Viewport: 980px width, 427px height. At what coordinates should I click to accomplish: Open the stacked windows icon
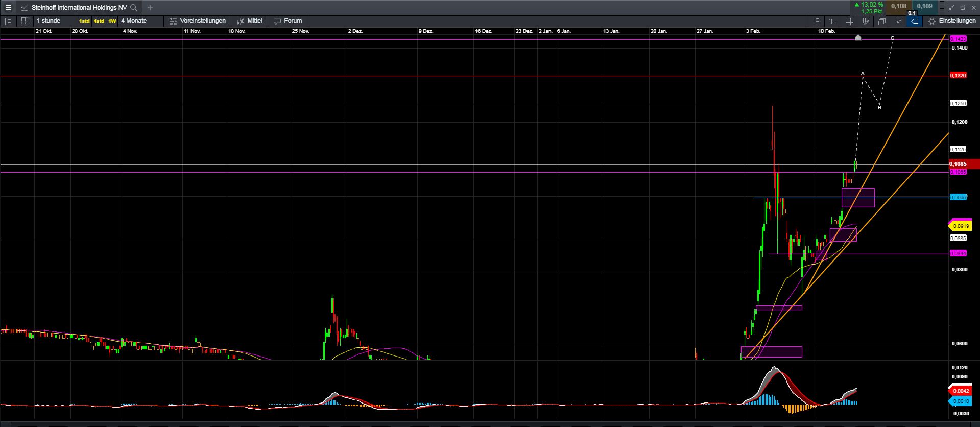click(x=882, y=21)
